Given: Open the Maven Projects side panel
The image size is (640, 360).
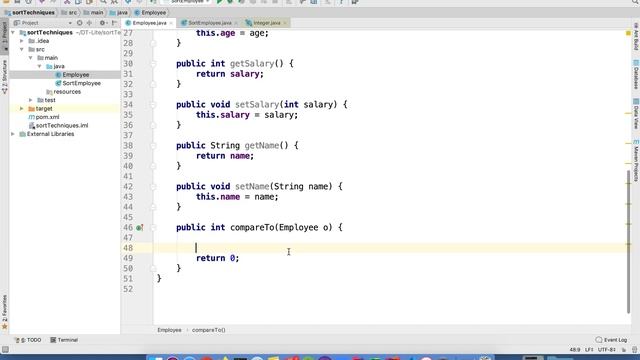Looking at the screenshot, I should pyautogui.click(x=636, y=160).
